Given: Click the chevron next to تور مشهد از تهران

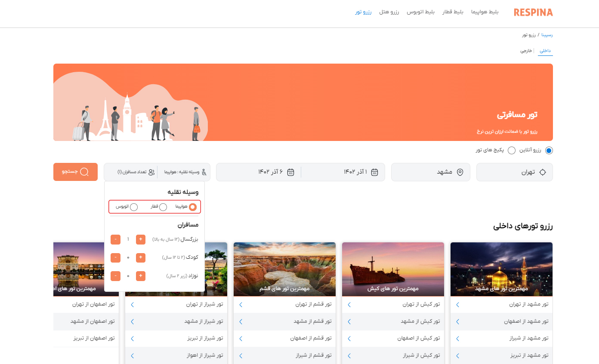Looking at the screenshot, I should pos(457,304).
